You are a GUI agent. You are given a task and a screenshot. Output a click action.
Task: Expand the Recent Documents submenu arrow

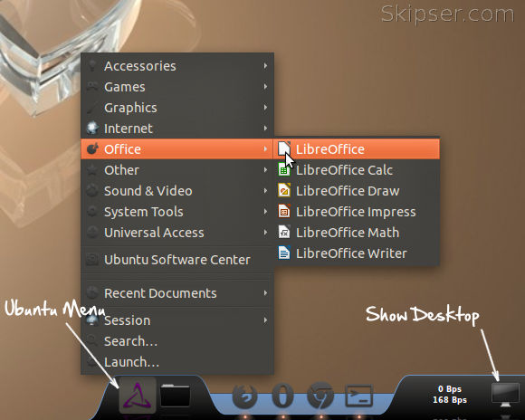pyautogui.click(x=265, y=292)
